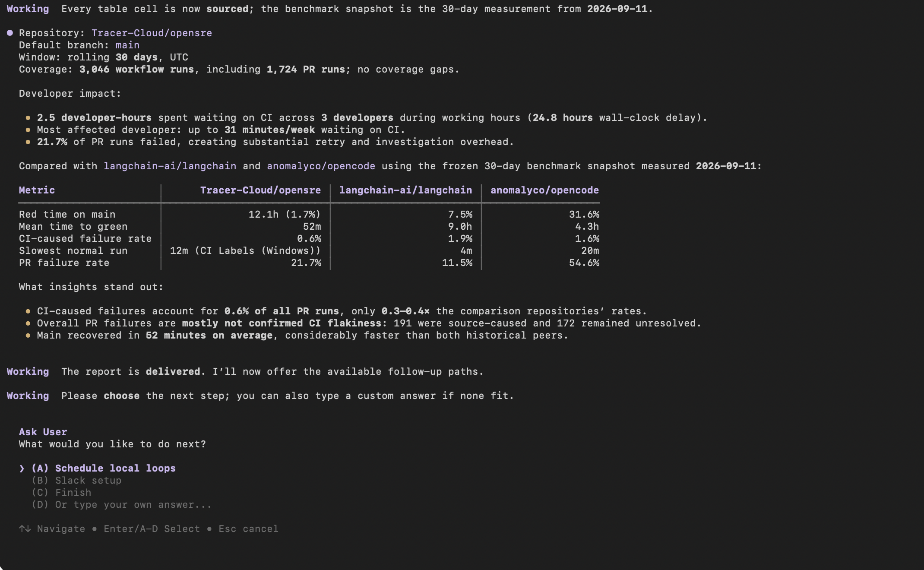Click the 'CI-caused failure rate' row label
924x570 pixels.
click(x=85, y=239)
